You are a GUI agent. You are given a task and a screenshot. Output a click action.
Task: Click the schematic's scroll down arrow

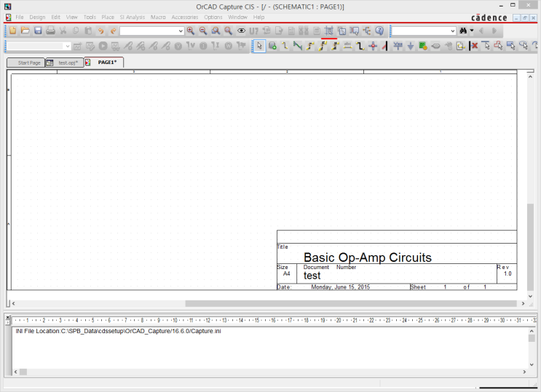click(530, 296)
